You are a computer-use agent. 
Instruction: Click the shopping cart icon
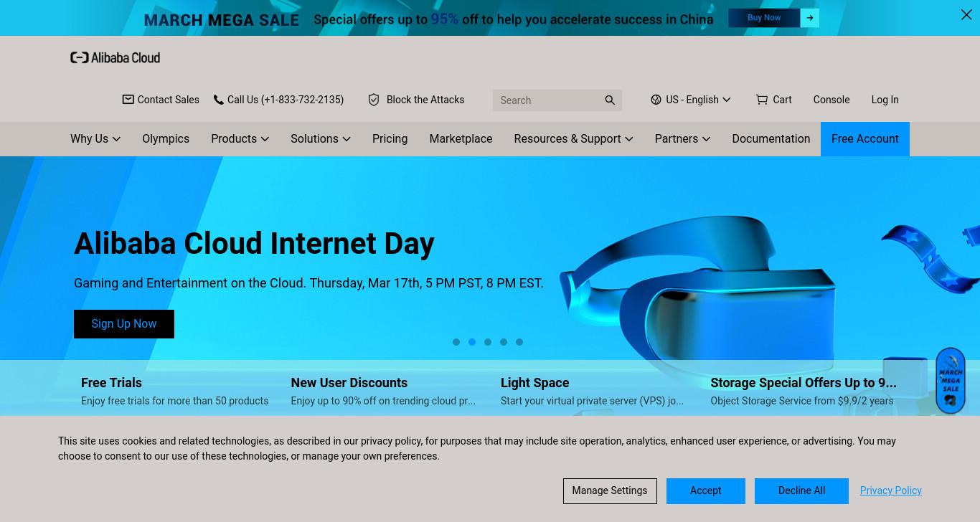tap(762, 100)
